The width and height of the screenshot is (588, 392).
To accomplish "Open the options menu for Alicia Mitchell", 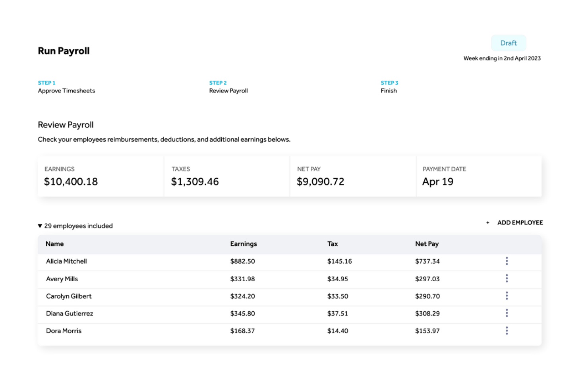I will tap(507, 261).
